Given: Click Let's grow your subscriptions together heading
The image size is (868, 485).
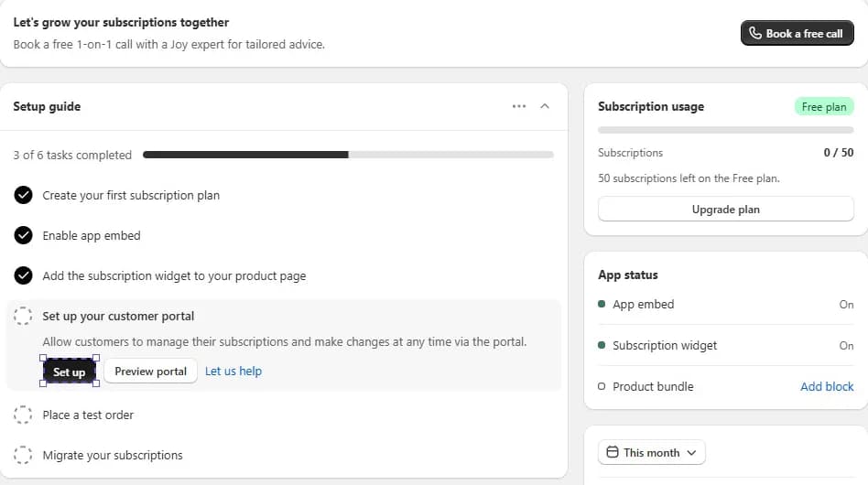Looking at the screenshot, I should (x=121, y=22).
